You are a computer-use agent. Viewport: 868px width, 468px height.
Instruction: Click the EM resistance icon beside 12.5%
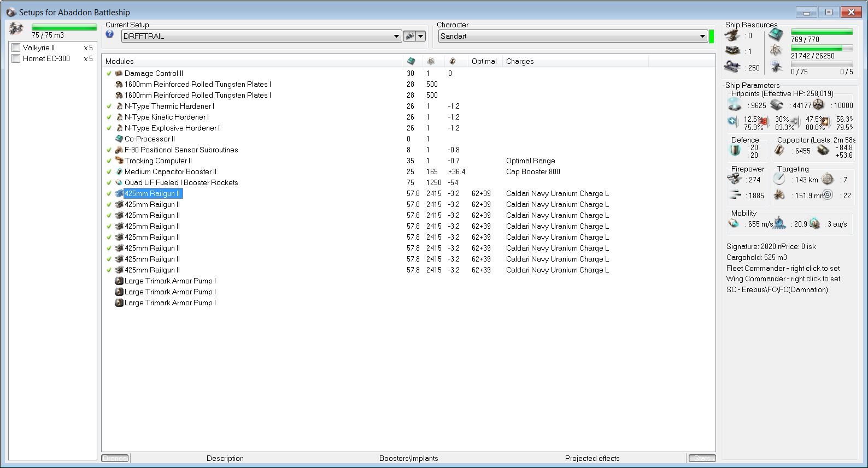(x=733, y=121)
